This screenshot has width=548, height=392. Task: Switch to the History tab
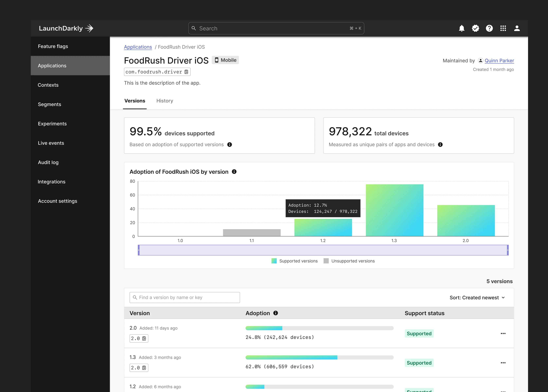[x=165, y=101]
